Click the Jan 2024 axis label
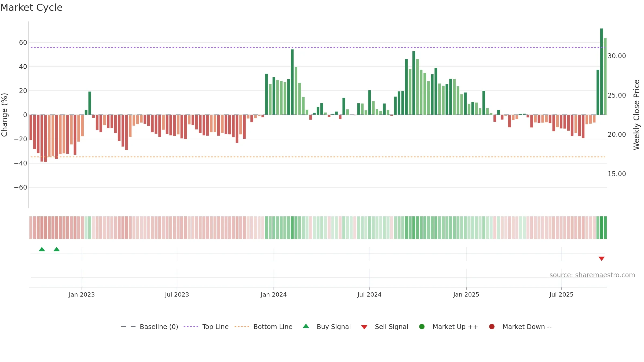 coord(274,294)
